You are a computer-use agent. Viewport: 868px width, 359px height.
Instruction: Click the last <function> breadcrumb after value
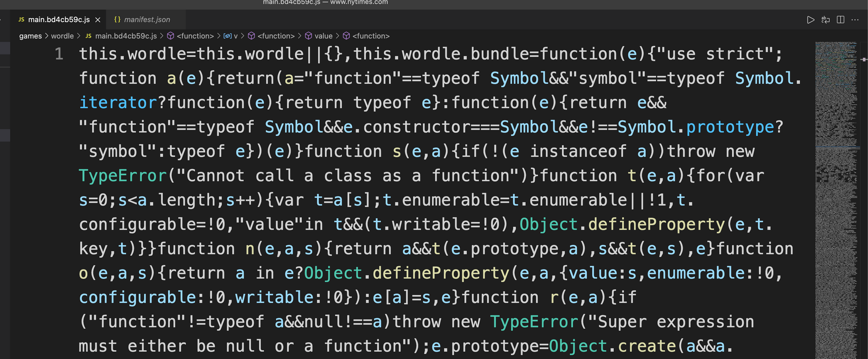pos(371,36)
